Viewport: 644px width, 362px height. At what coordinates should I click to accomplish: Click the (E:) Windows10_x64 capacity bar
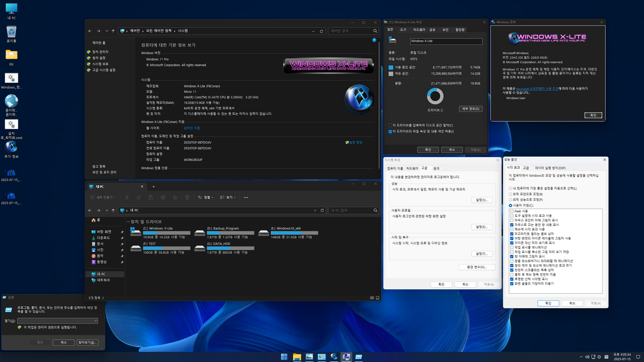point(295,233)
